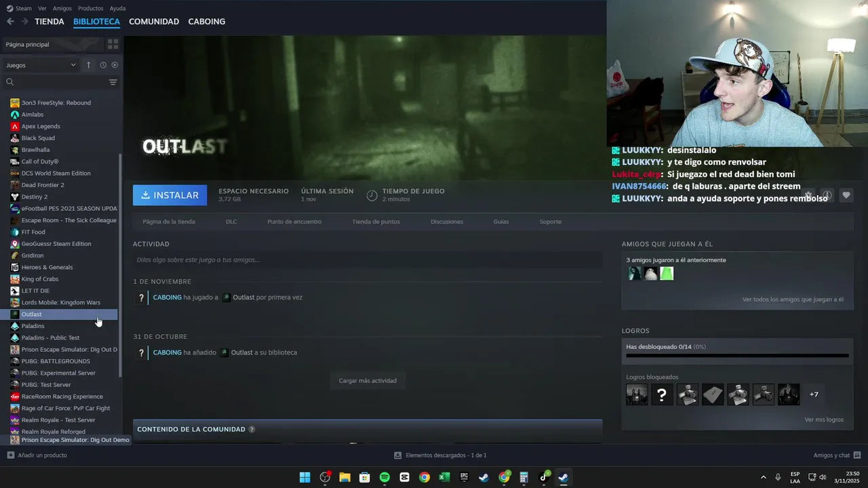Click the ready-to-play filter icon
868x488 pixels.
[115, 65]
